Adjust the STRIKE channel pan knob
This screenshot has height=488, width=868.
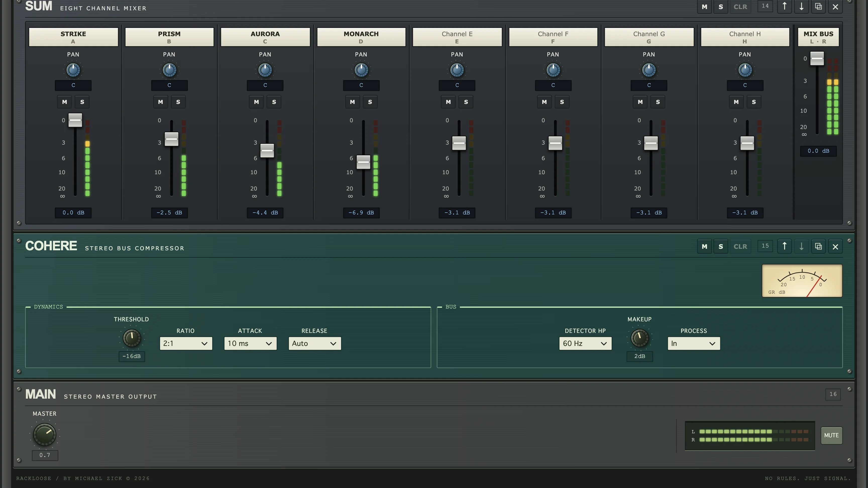point(73,70)
